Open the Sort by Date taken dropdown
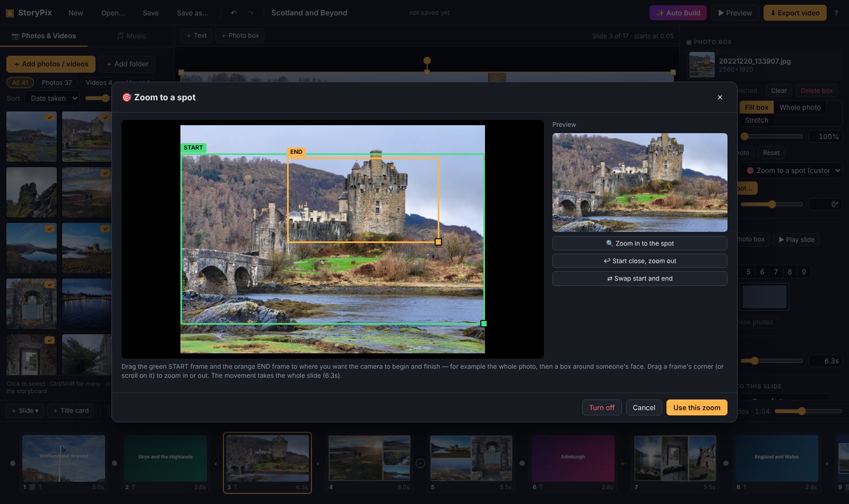 pyautogui.click(x=52, y=98)
